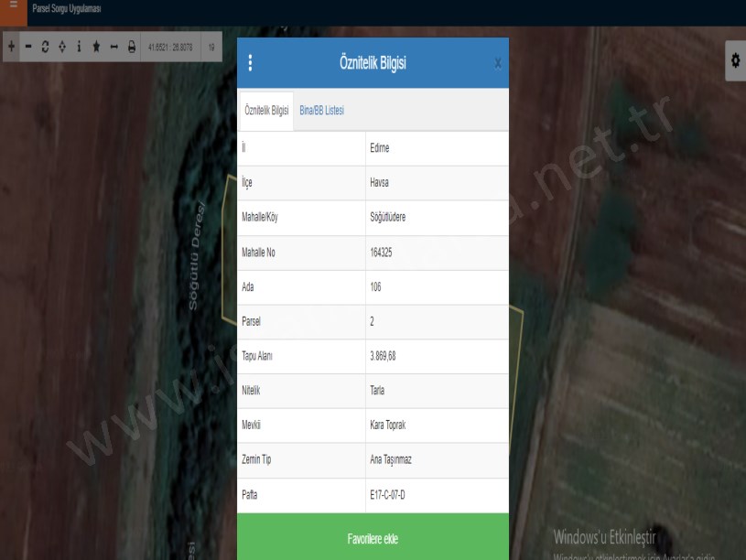Expand the three-dot options menu in panel header
Viewport: 746px width, 560px height.
(251, 63)
